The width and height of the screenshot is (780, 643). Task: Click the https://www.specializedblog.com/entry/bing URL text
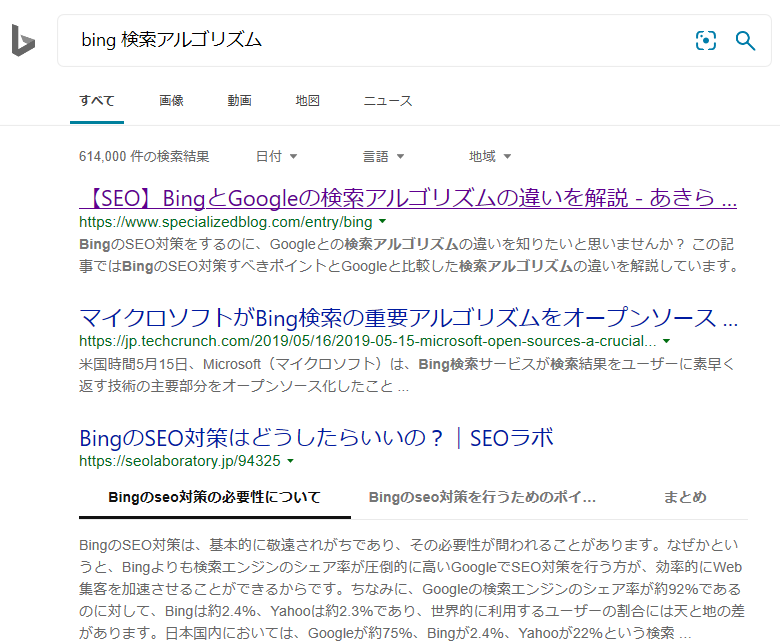coord(226,222)
